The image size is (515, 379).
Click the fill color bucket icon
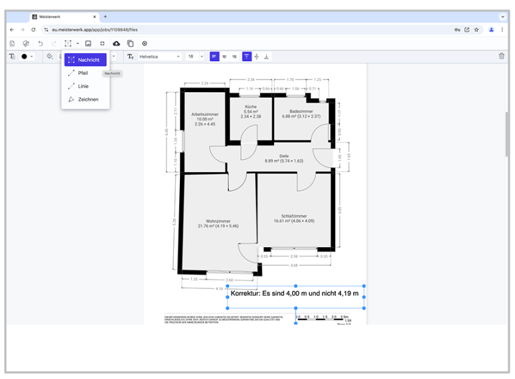point(49,56)
